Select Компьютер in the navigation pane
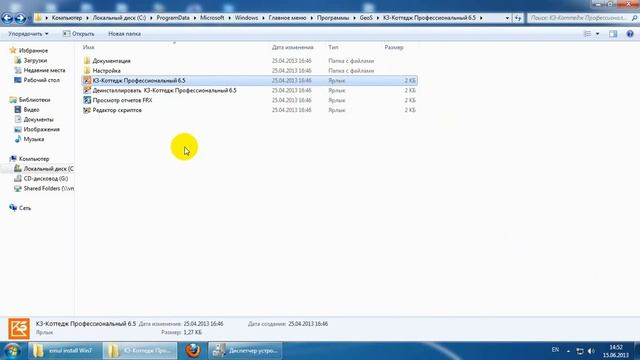The image size is (640, 360). 34,159
